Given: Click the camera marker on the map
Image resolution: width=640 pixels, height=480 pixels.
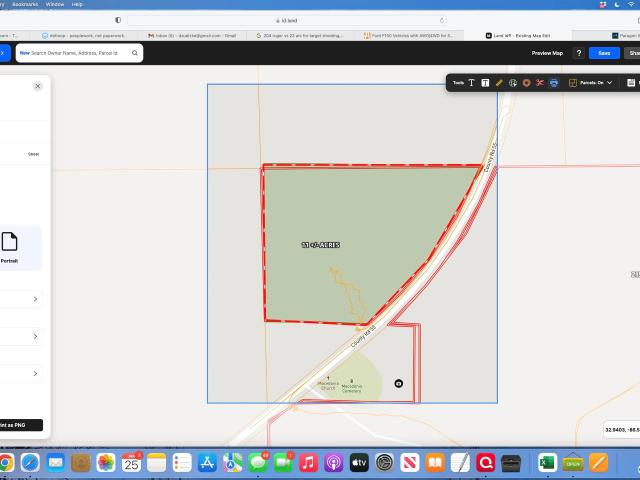Looking at the screenshot, I should 399,383.
